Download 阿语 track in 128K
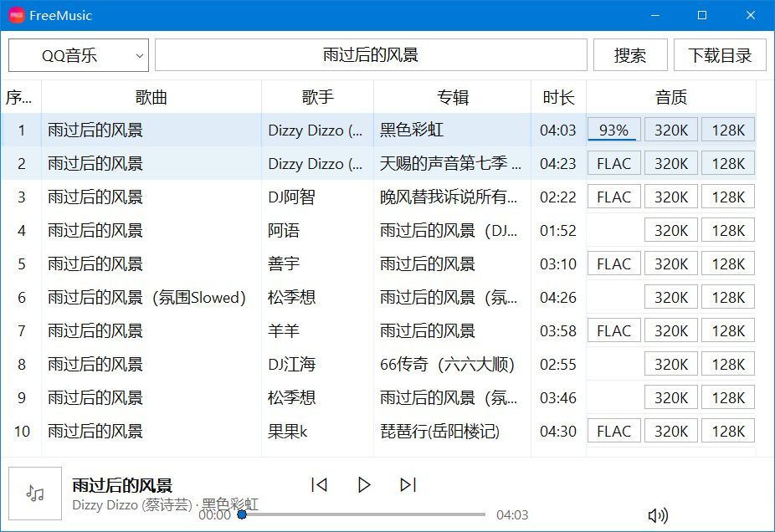The height and width of the screenshot is (532, 775). [728, 230]
